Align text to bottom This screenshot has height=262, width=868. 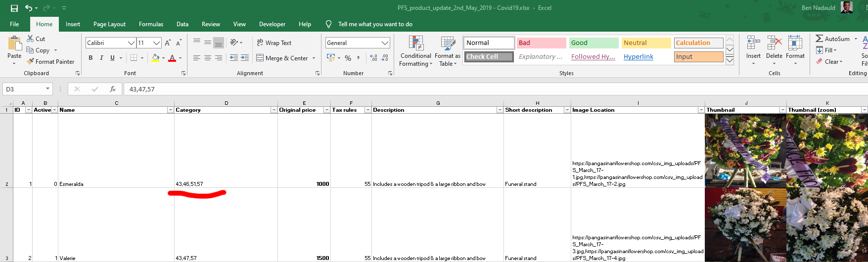(219, 43)
